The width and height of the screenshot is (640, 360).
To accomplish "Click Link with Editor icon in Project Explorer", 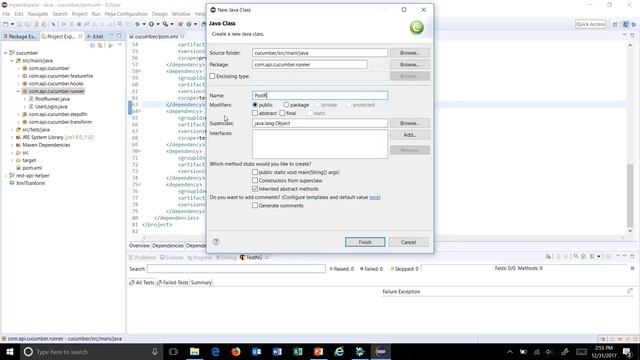I will click(x=100, y=45).
